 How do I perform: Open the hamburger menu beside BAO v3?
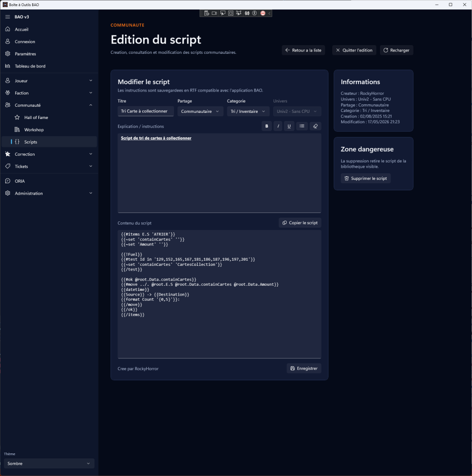click(8, 17)
